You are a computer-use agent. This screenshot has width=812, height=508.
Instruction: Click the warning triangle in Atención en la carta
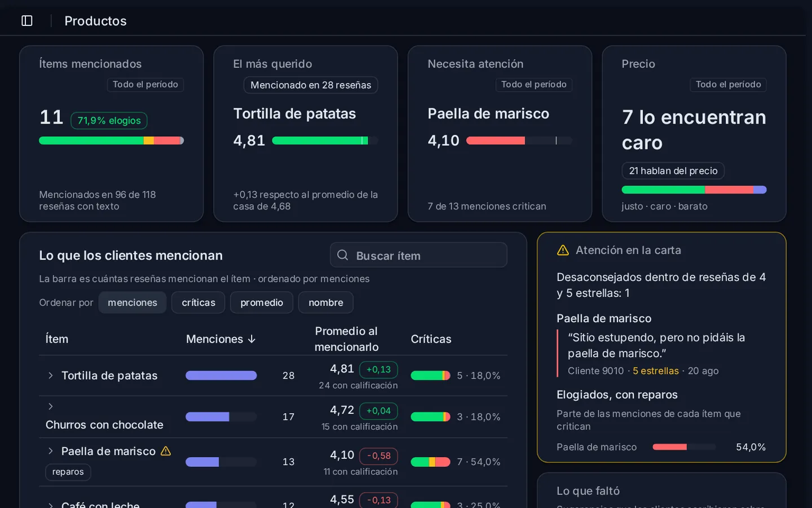click(563, 250)
